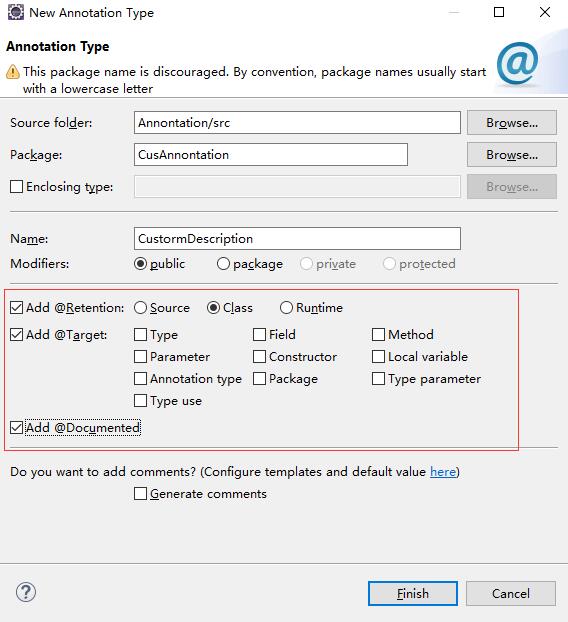
Task: Choose Runtime retention radio button
Action: point(286,308)
